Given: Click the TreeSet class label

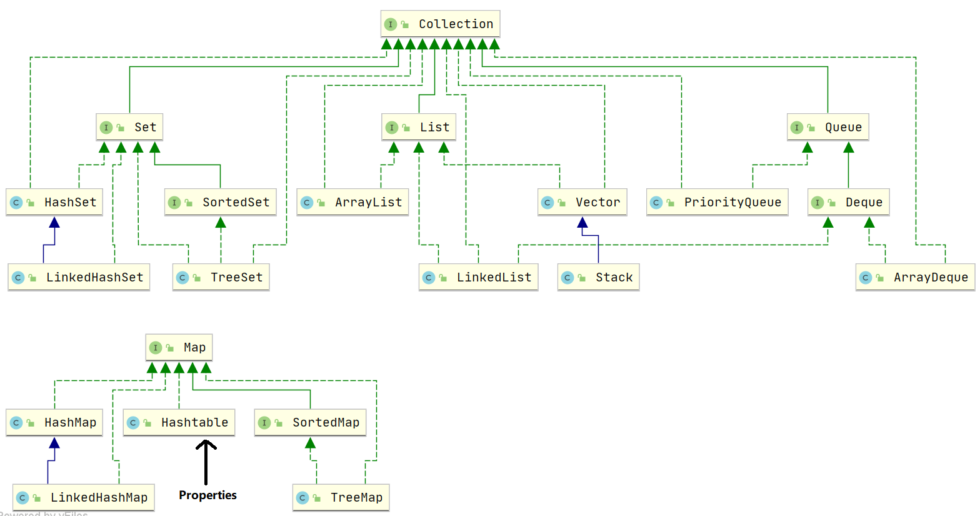Looking at the screenshot, I should 237,277.
